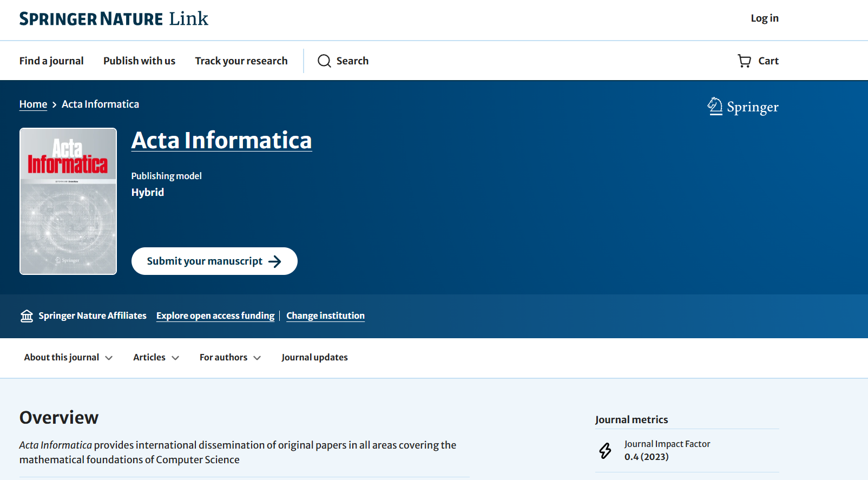Click the Acta Informatica cover thumbnail
The image size is (868, 480).
tap(68, 201)
